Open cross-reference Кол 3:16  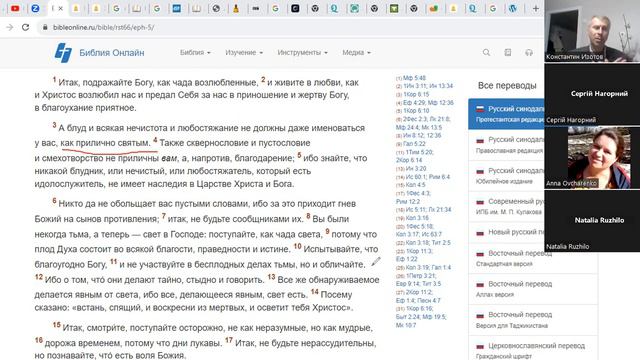coord(417,218)
